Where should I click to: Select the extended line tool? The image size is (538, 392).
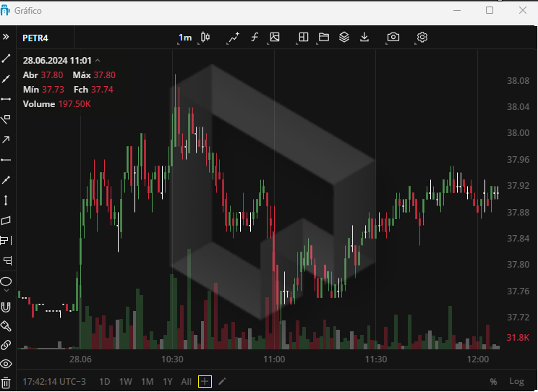pyautogui.click(x=6, y=180)
